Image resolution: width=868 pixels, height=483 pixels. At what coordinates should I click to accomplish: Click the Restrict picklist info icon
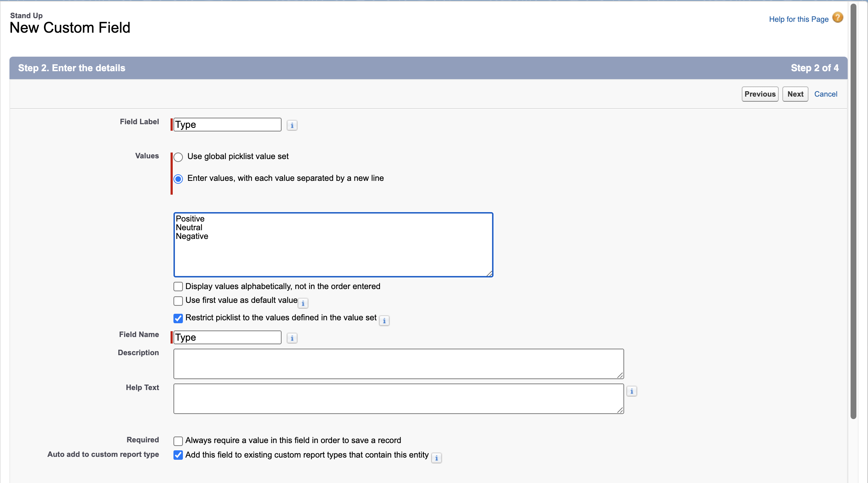pyautogui.click(x=384, y=321)
